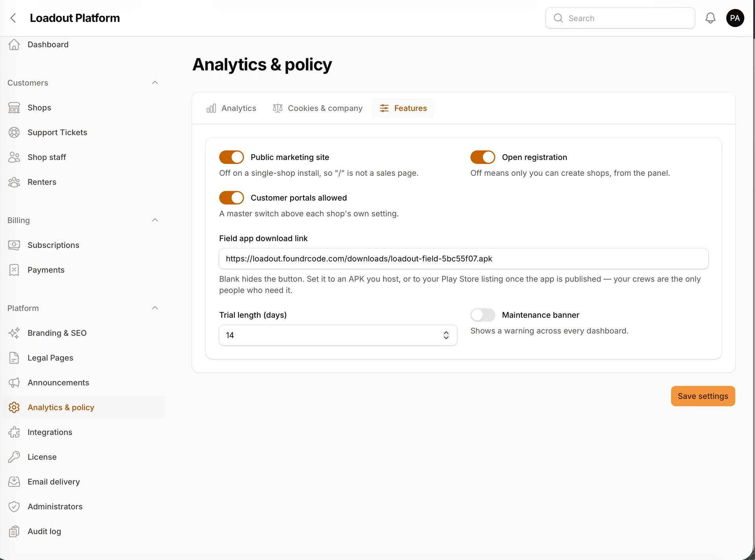This screenshot has width=755, height=560.
Task: Disable the Customer portals allowed switch
Action: (x=232, y=198)
